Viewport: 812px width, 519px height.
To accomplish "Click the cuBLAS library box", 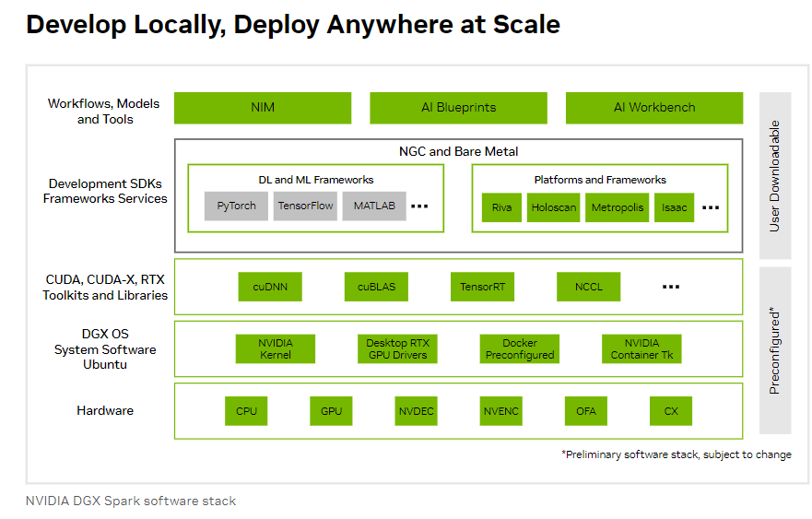I will pos(376,287).
